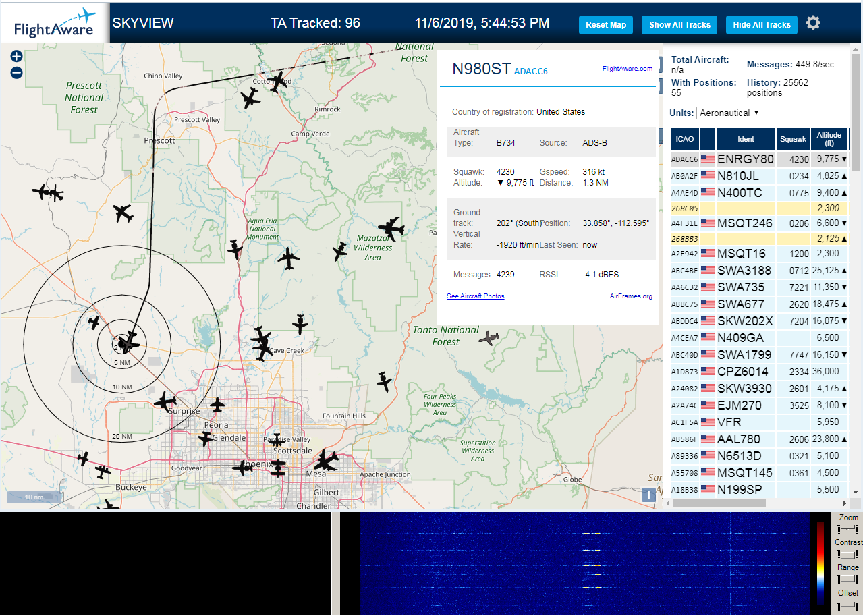Click the map info 'i' button
Viewport: 863px width, 616px height.
tap(649, 495)
